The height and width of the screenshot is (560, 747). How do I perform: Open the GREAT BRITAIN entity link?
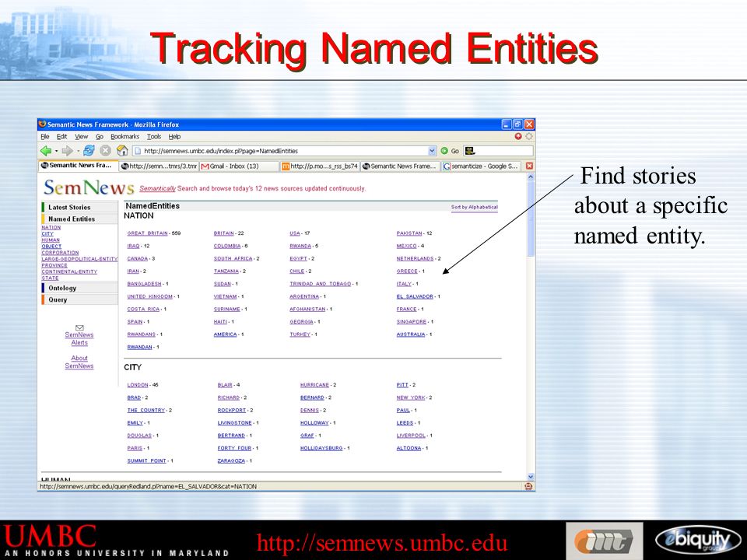(x=147, y=233)
